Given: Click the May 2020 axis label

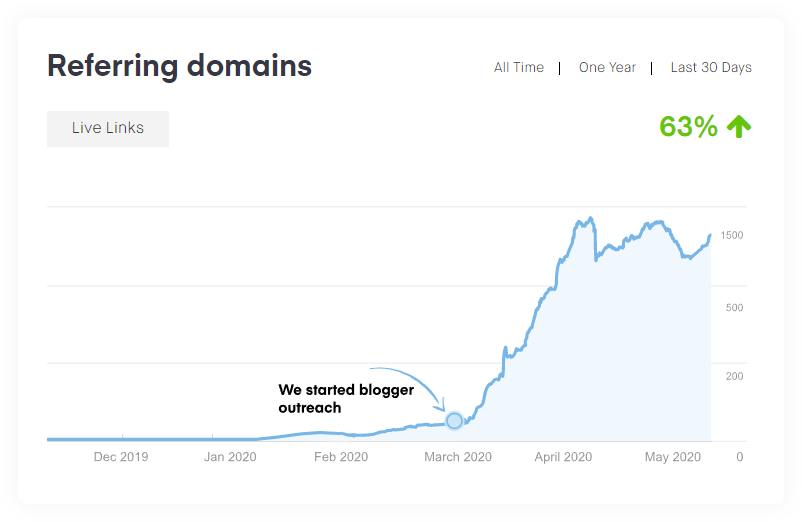Looking at the screenshot, I should [x=672, y=457].
